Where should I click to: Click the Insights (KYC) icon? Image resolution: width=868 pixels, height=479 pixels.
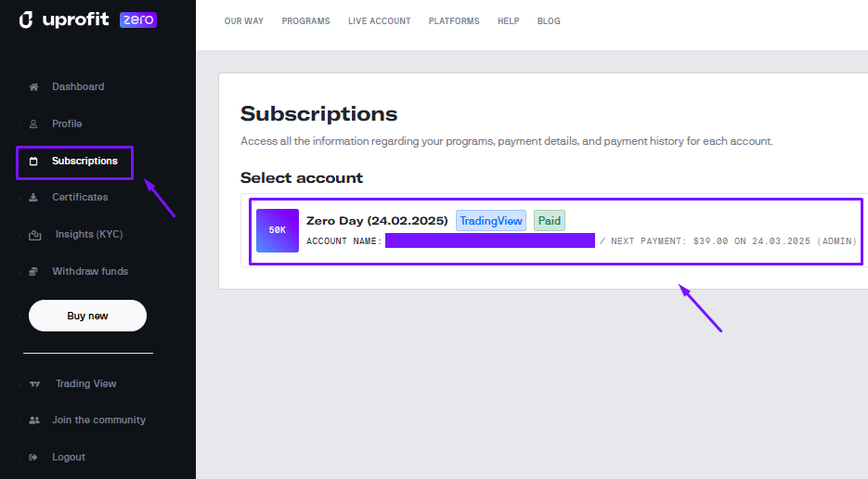35,235
